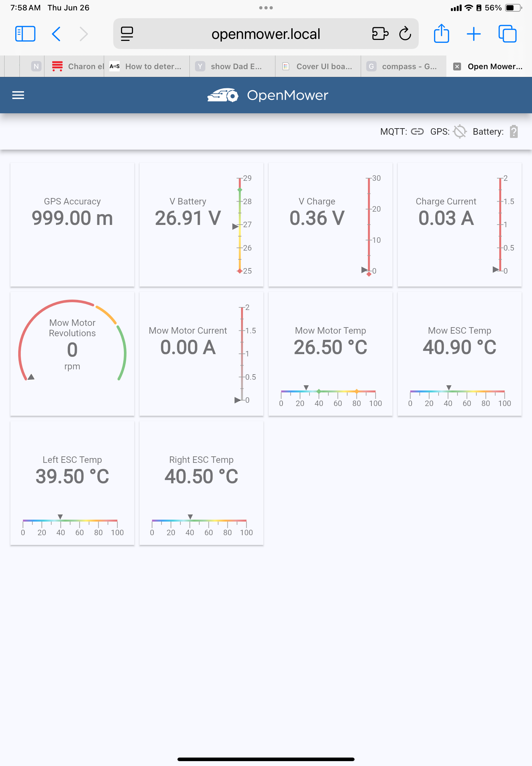Click the MQTT link status icon
The image size is (532, 766).
(417, 132)
